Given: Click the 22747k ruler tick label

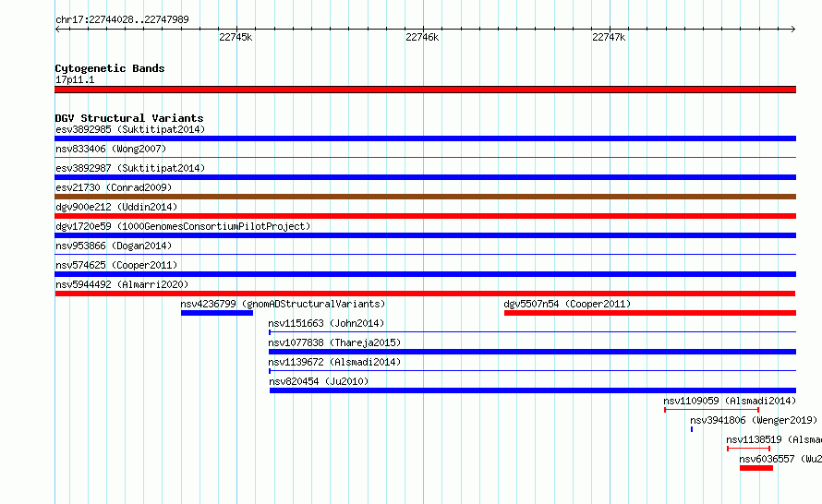Looking at the screenshot, I should point(609,37).
